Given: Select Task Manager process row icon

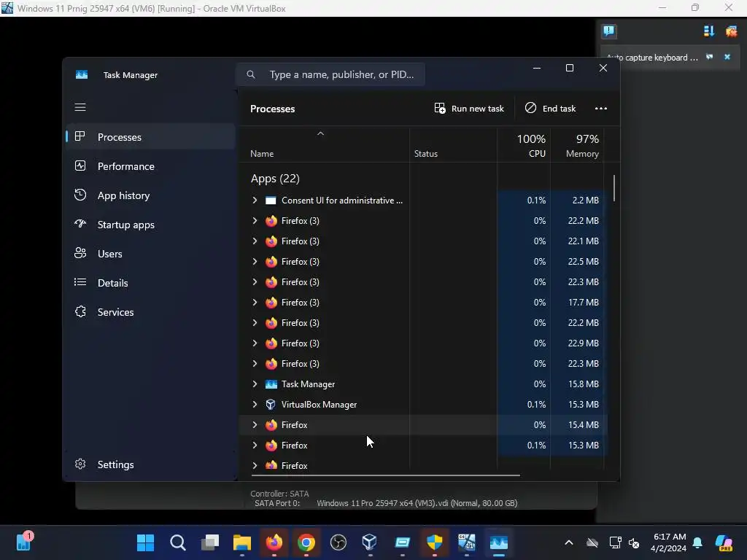Looking at the screenshot, I should 271,384.
